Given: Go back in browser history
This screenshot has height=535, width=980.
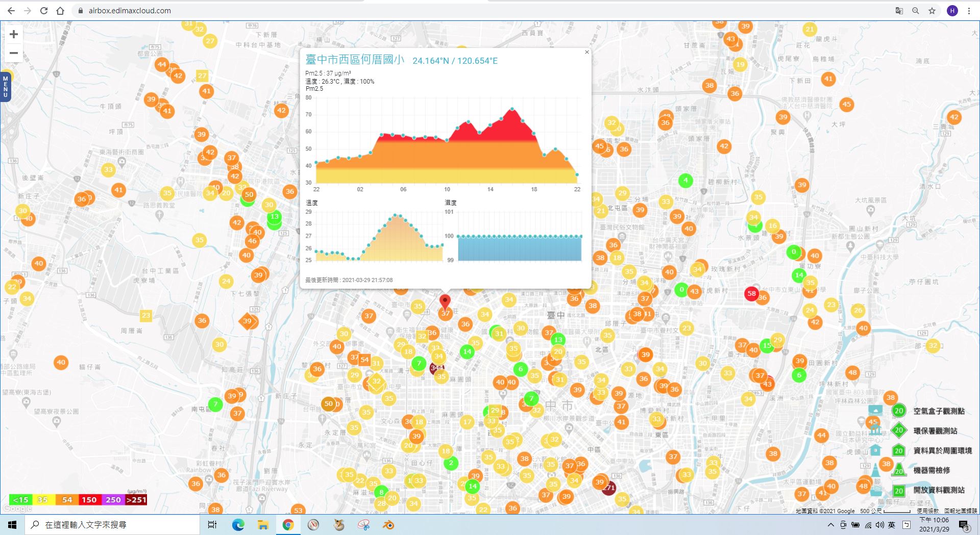Looking at the screenshot, I should coord(11,11).
